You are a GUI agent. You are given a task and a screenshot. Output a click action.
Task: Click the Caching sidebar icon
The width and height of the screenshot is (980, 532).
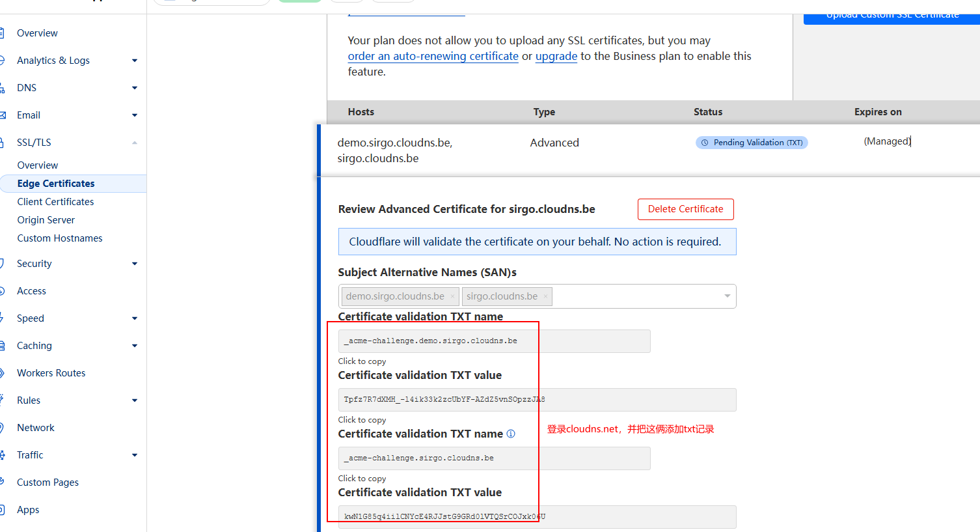point(2,346)
